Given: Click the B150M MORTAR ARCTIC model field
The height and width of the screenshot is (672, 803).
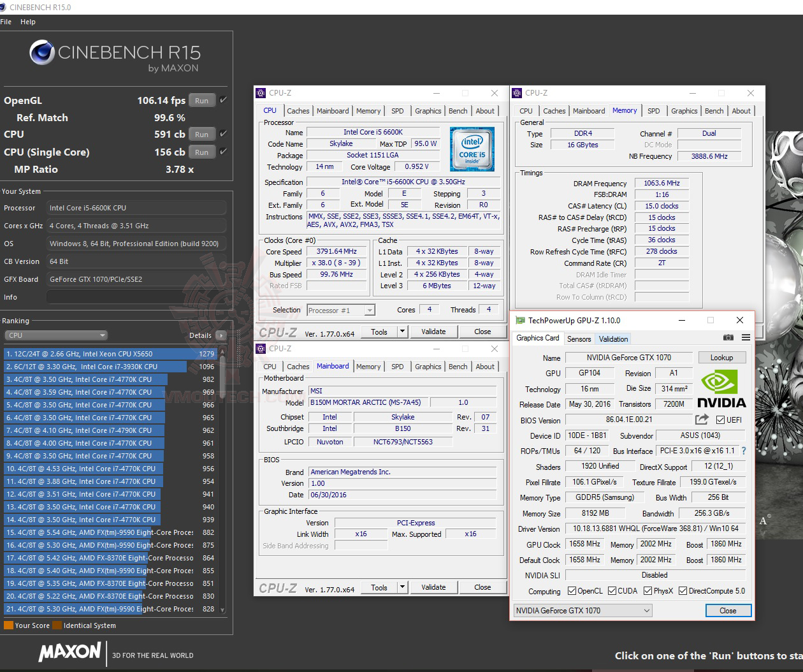Looking at the screenshot, I should pyautogui.click(x=370, y=402).
